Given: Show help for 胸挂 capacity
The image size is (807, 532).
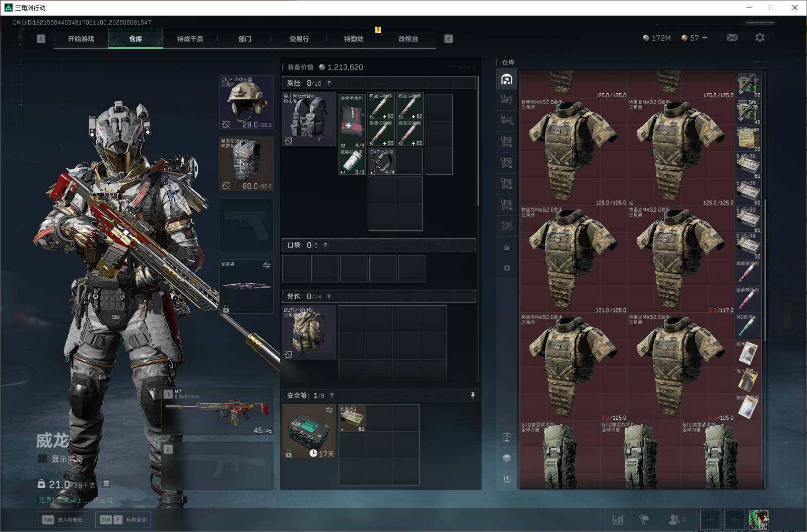Looking at the screenshot, I should (329, 83).
